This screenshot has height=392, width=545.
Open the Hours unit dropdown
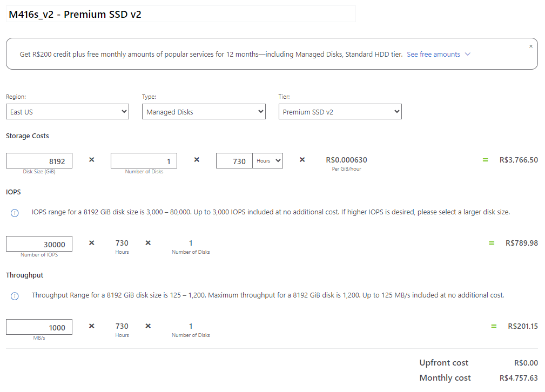click(x=267, y=160)
